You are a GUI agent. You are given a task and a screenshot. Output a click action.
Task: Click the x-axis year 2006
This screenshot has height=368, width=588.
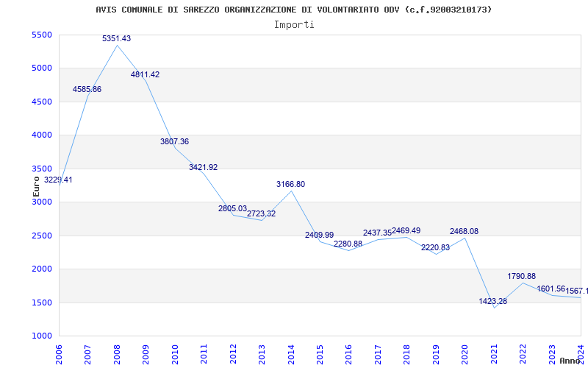pos(59,354)
